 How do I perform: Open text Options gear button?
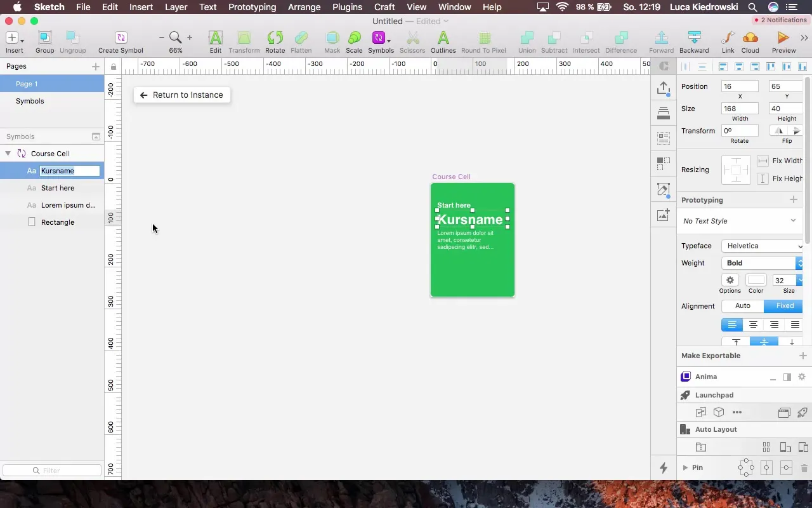click(x=730, y=280)
